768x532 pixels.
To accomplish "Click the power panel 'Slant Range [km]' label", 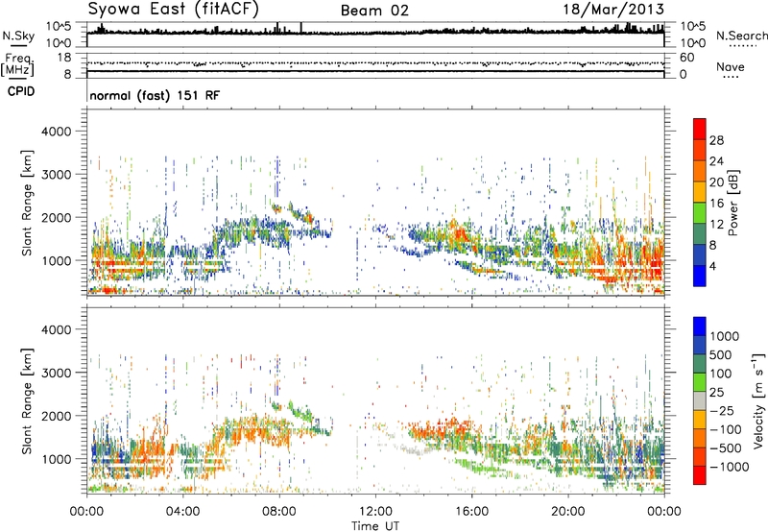I will pos(27,203).
